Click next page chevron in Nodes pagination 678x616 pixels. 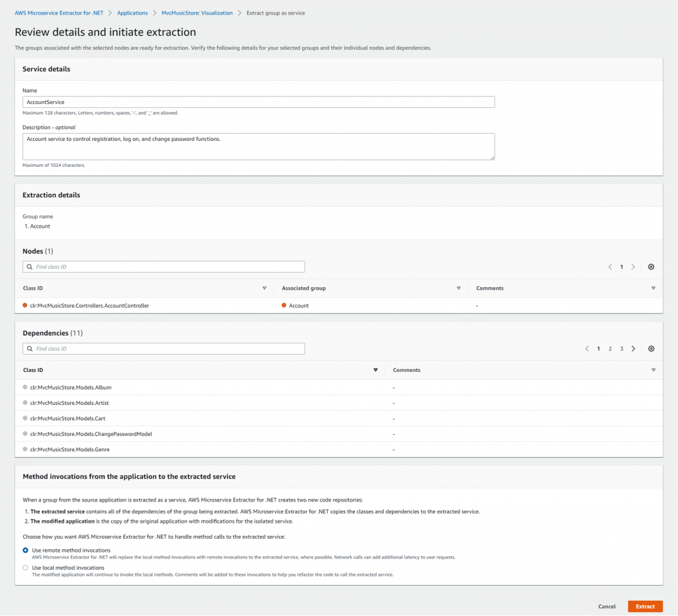point(633,267)
